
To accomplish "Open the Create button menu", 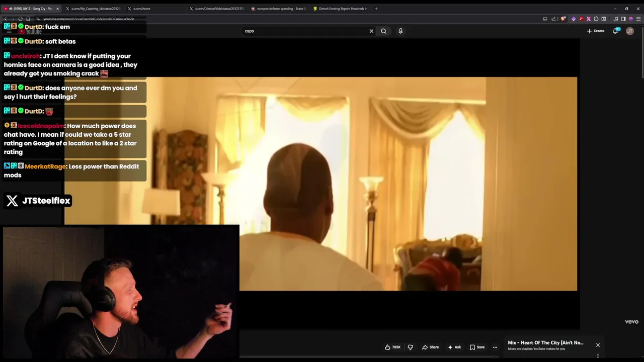I will [596, 31].
